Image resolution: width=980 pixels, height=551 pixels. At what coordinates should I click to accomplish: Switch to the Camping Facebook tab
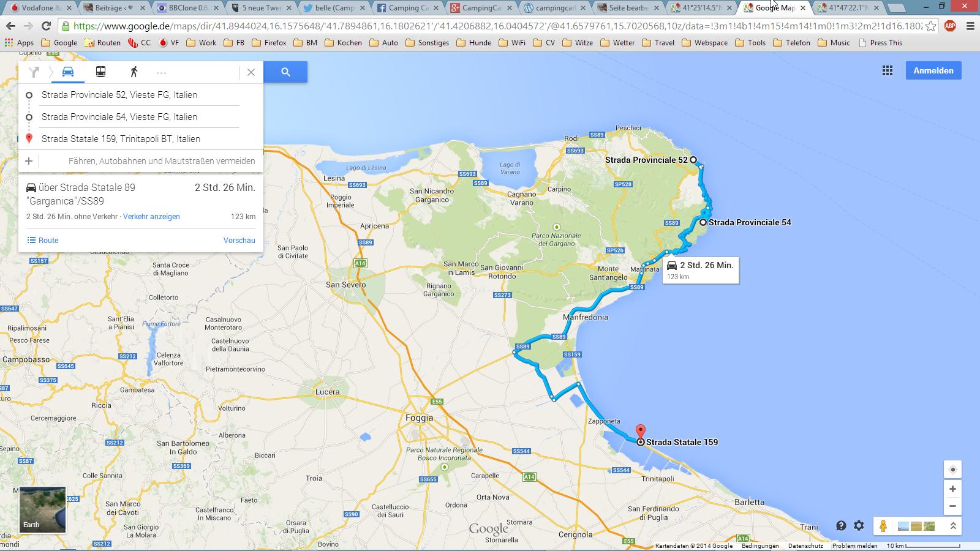407,8
